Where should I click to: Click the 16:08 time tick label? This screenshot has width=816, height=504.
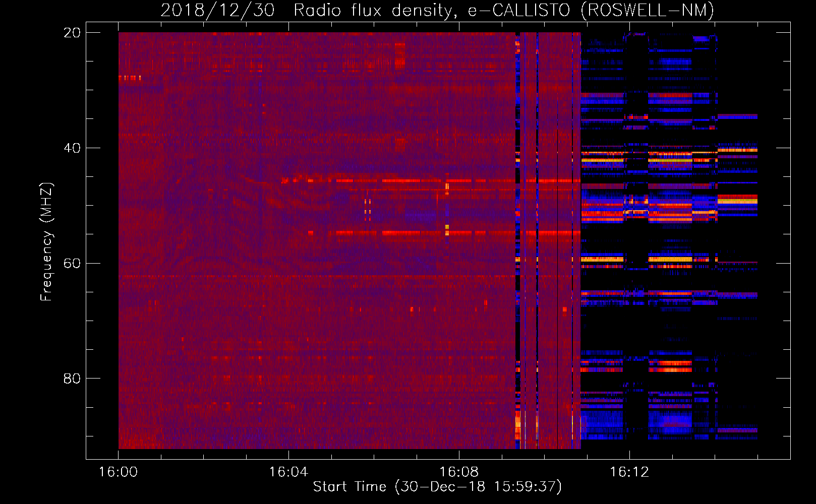pos(459,472)
